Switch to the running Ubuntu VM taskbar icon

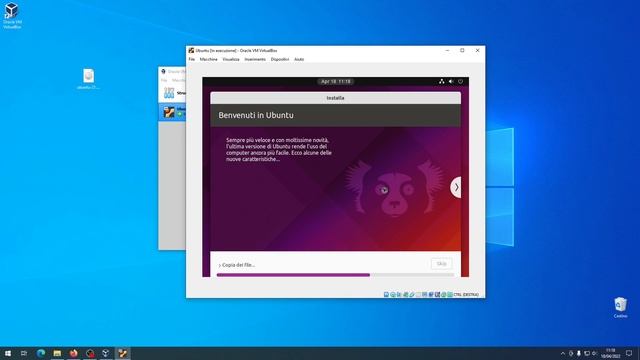(122, 353)
